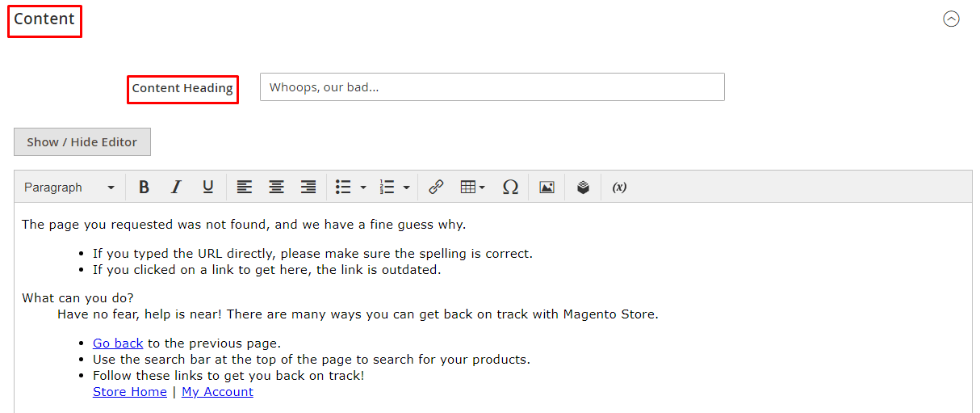This screenshot has height=413, width=980.
Task: Open the insert link dialog
Action: click(436, 187)
